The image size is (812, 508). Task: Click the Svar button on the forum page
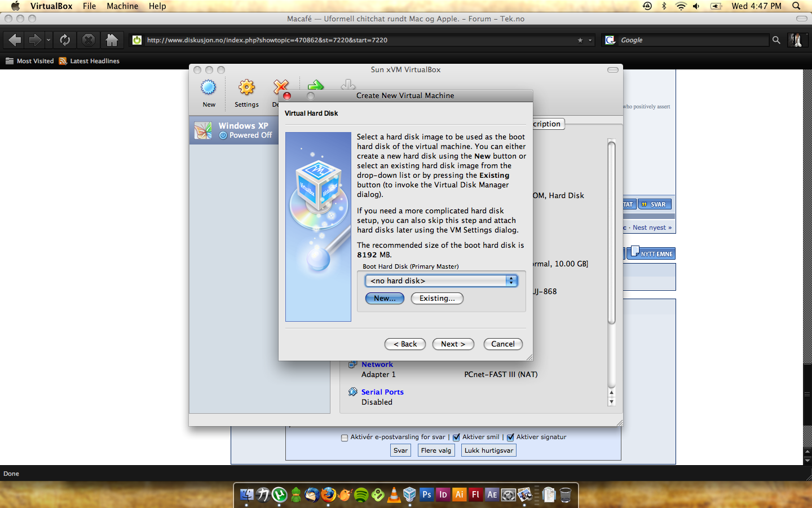(x=400, y=450)
